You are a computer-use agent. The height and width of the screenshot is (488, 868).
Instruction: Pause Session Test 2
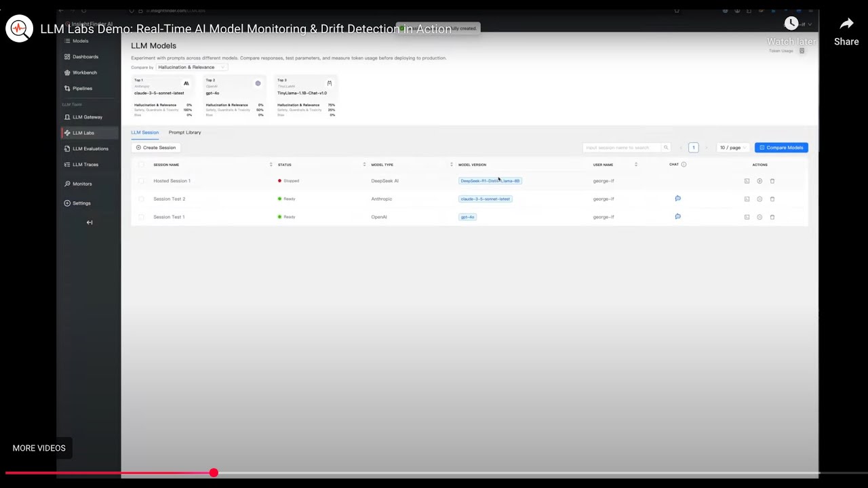tap(759, 199)
